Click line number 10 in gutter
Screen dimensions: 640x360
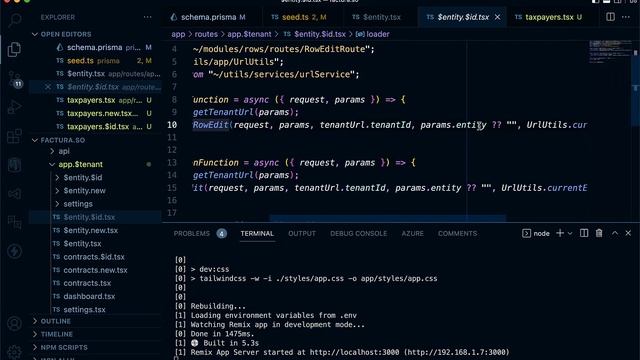click(x=172, y=125)
